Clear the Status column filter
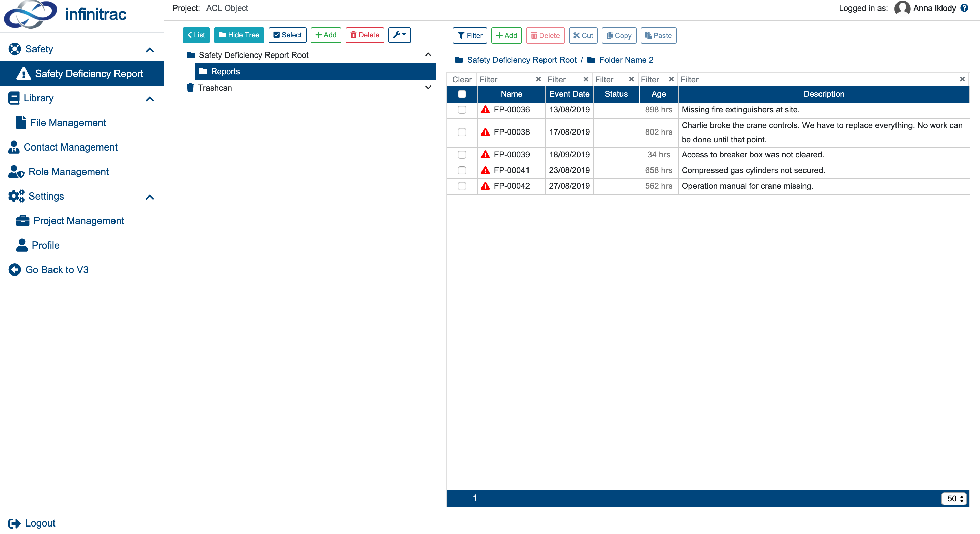Screen dimensions: 980x534 (x=631, y=79)
